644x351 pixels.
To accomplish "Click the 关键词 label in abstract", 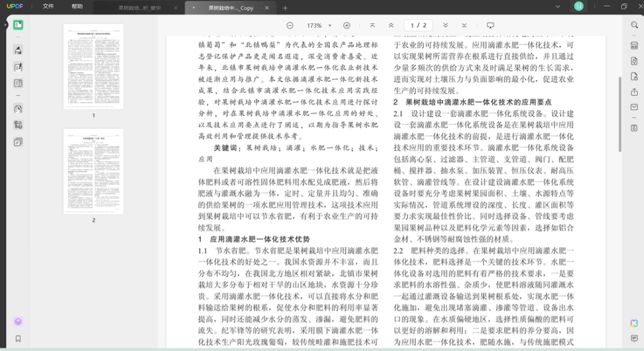I will point(227,148).
